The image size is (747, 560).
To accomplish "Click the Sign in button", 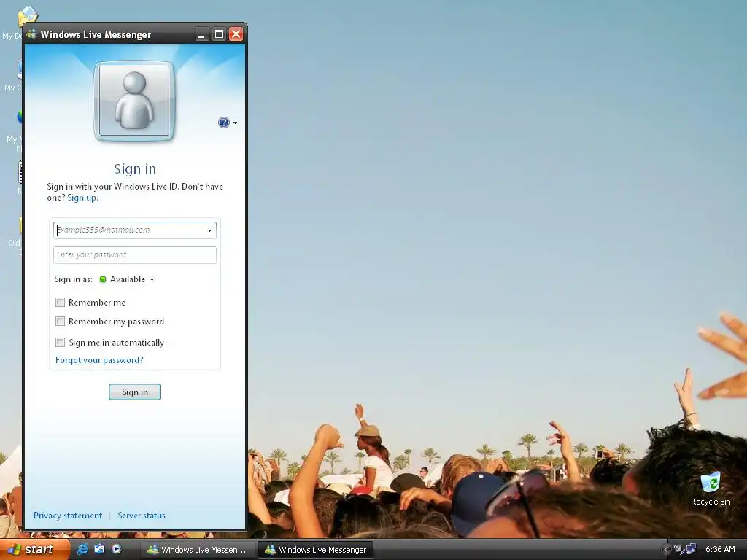I will pos(135,392).
